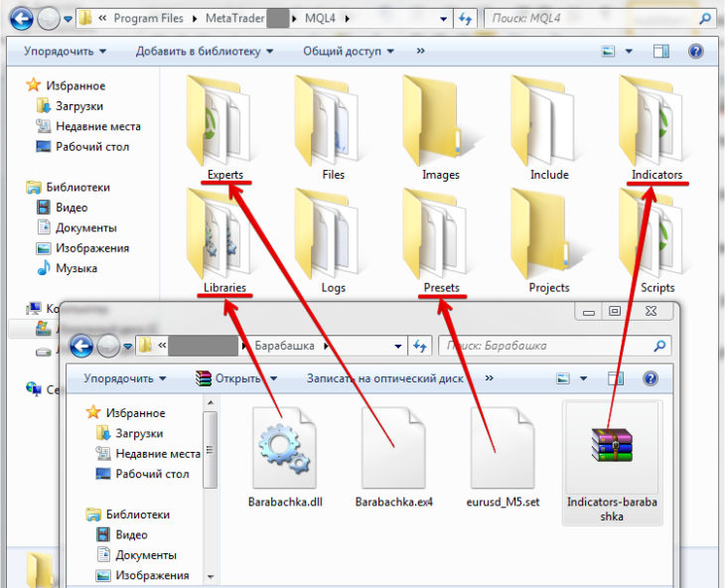This screenshot has height=588, width=725.
Task: Select Документы in MQL4 window sidebar
Action: tap(76, 227)
